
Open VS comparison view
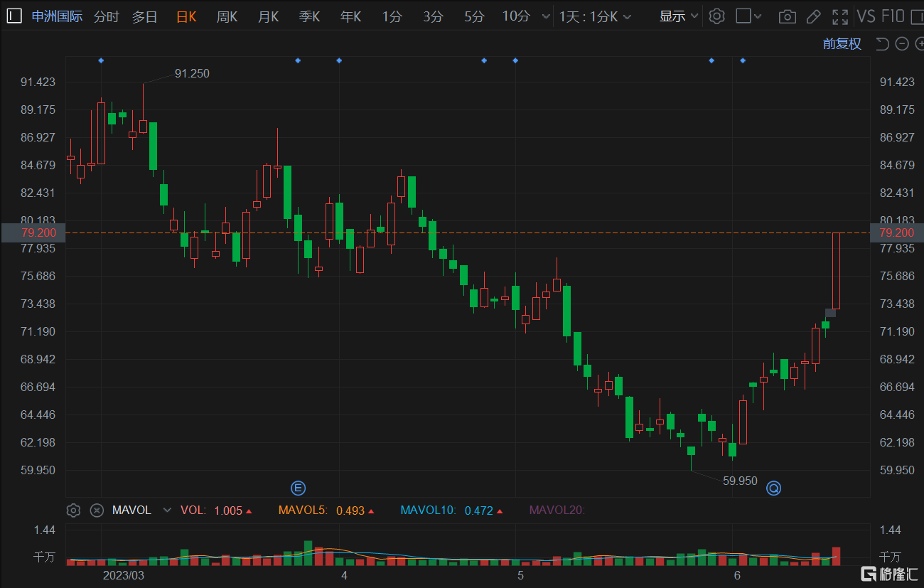point(866,16)
